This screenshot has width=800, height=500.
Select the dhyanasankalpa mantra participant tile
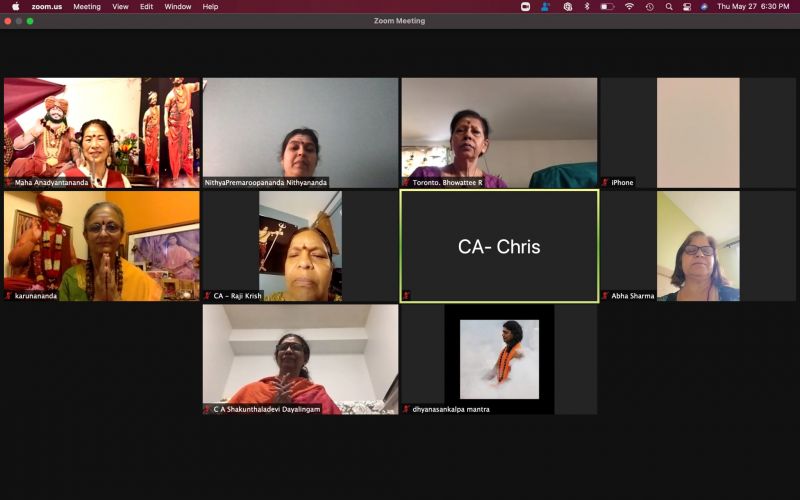[499, 359]
